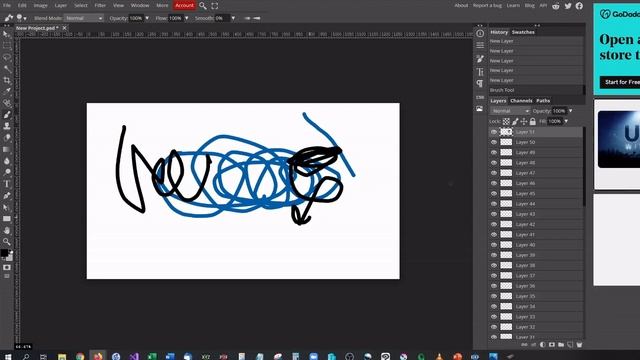640x360 pixels.
Task: Select the Rectangle Select tool
Action: [x=7, y=46]
